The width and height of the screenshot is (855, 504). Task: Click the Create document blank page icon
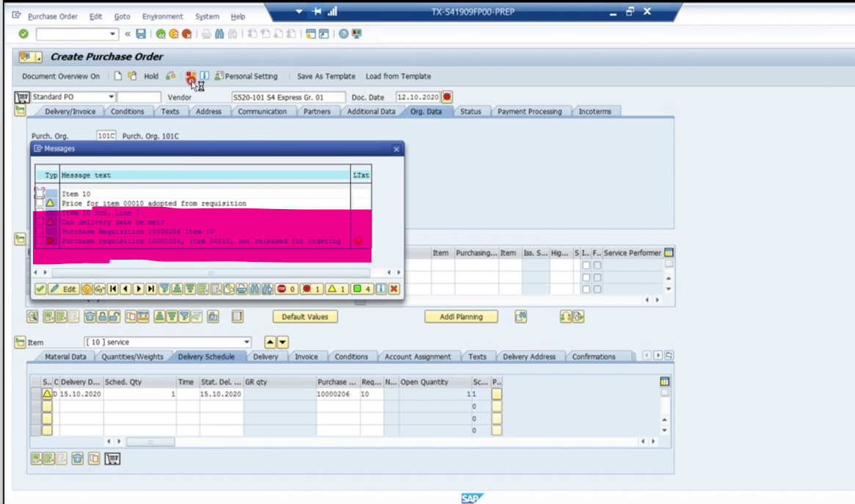[x=117, y=76]
